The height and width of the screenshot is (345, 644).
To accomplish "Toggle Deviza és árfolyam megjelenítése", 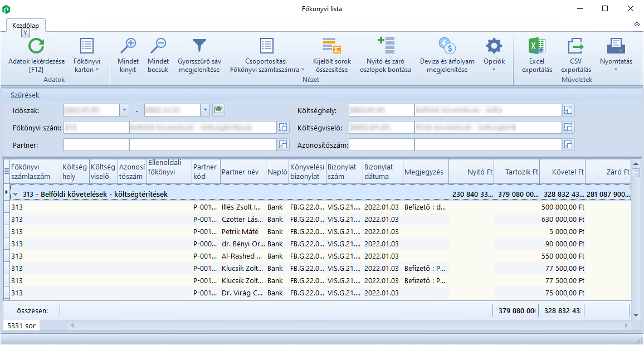I will click(x=447, y=46).
